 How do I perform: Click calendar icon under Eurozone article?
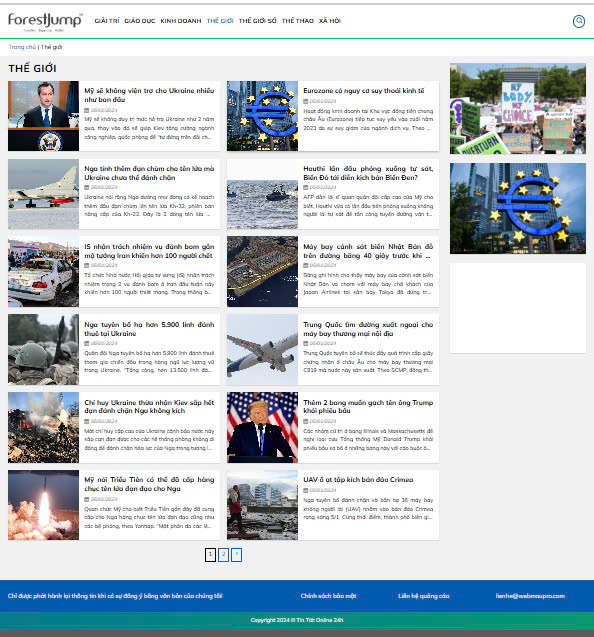click(306, 101)
